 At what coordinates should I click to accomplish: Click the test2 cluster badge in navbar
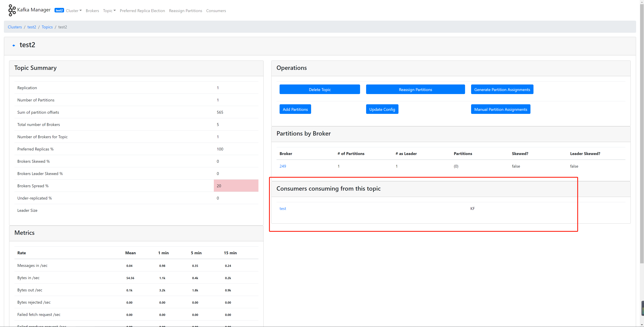(x=59, y=10)
